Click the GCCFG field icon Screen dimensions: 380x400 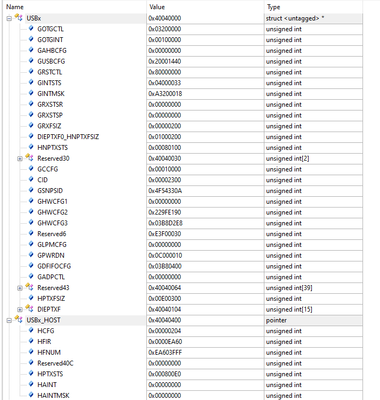(x=31, y=169)
